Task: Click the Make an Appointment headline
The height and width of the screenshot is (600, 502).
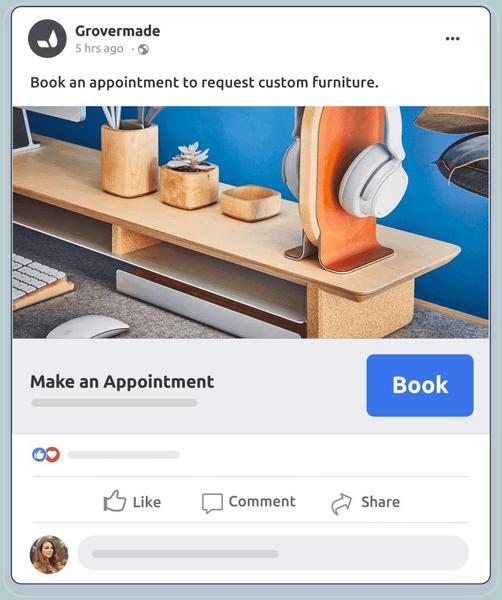Action: point(122,382)
